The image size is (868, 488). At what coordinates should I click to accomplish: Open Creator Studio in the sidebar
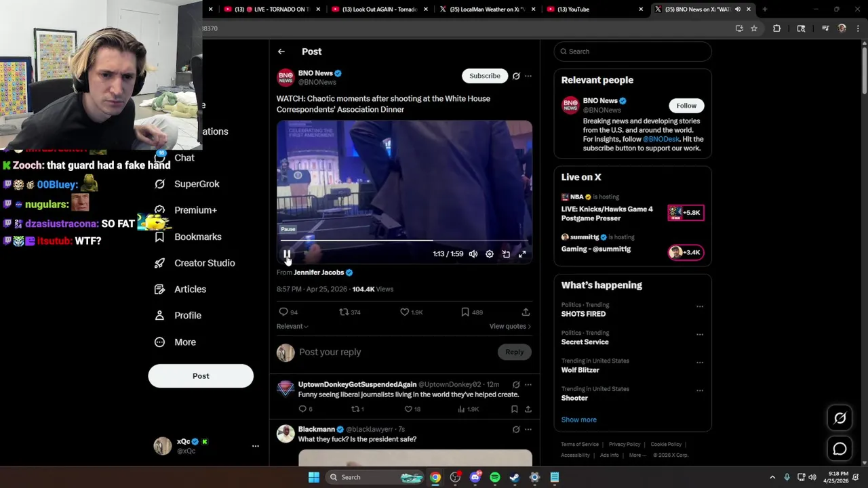point(195,263)
